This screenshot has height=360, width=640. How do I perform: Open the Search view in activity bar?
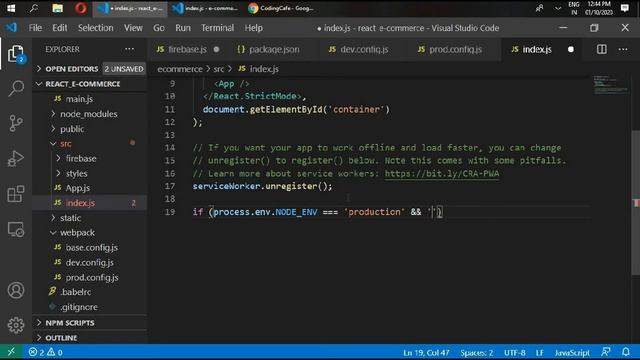(16, 88)
